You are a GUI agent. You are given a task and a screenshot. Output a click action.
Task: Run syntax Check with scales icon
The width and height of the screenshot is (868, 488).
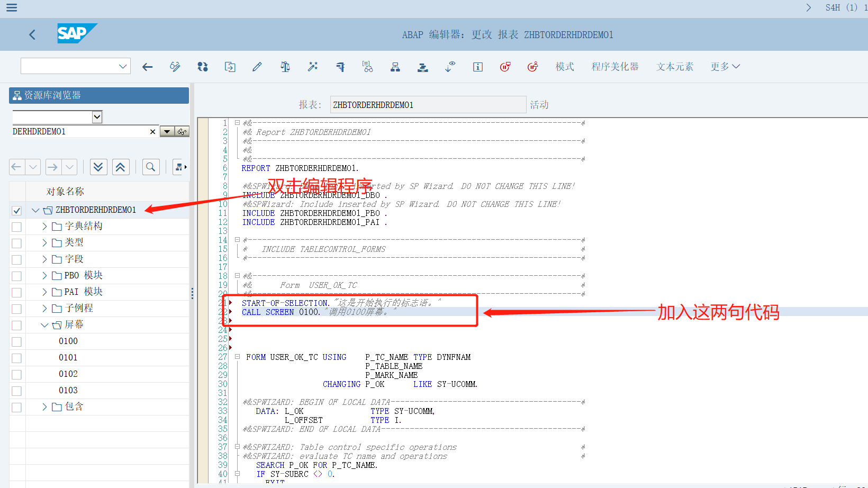tap(285, 67)
